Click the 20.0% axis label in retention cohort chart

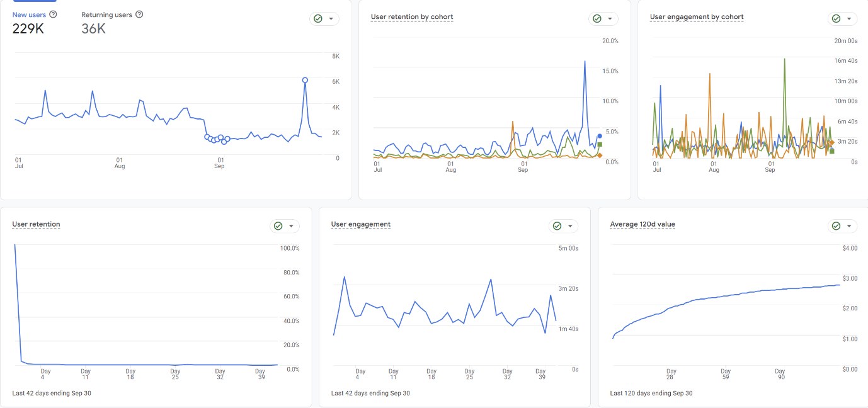coord(610,41)
